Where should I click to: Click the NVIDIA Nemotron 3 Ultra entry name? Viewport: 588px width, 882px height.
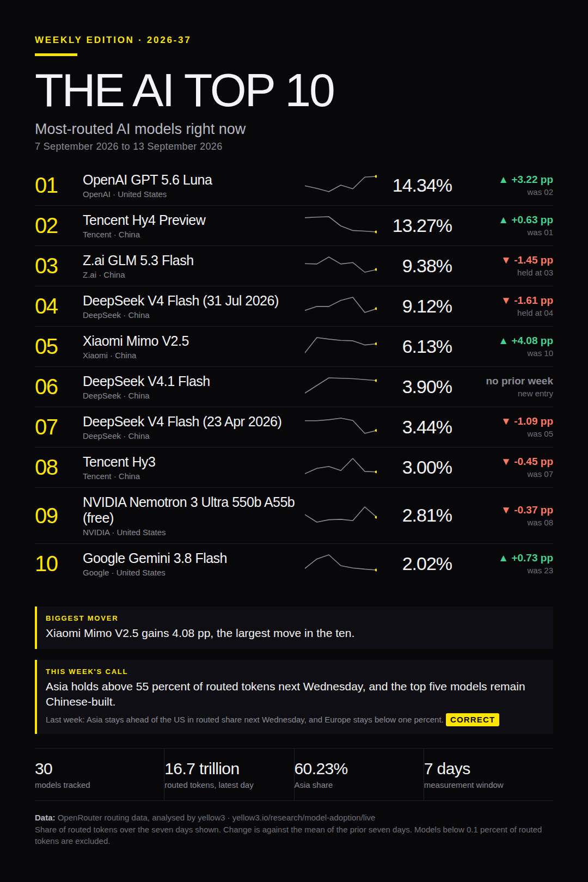(189, 510)
